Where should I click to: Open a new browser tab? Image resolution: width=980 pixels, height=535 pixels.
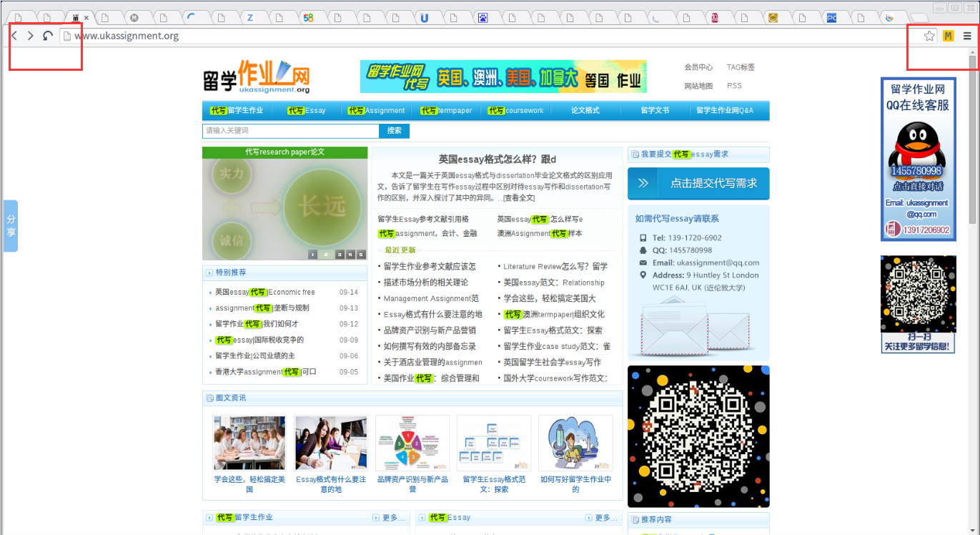[919, 18]
